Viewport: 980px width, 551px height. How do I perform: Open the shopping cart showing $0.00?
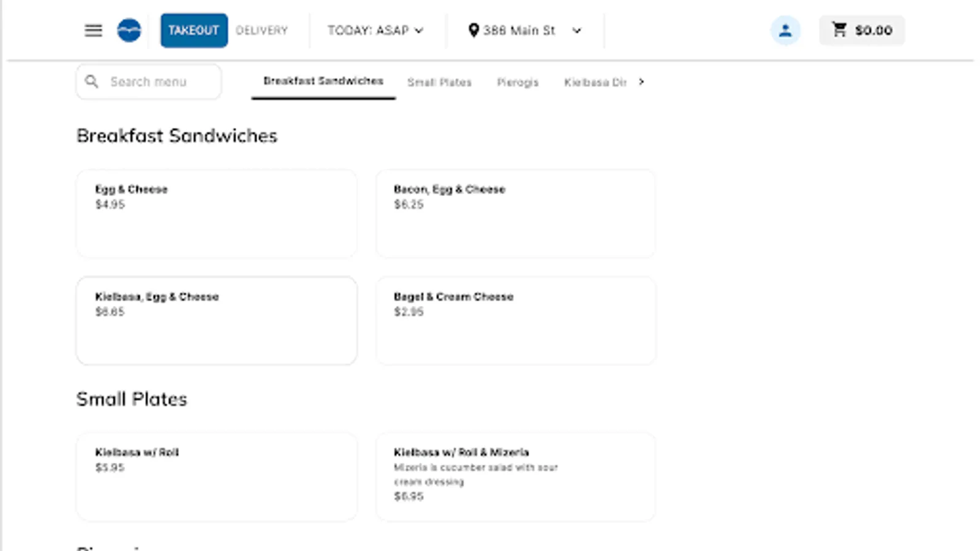(x=862, y=30)
